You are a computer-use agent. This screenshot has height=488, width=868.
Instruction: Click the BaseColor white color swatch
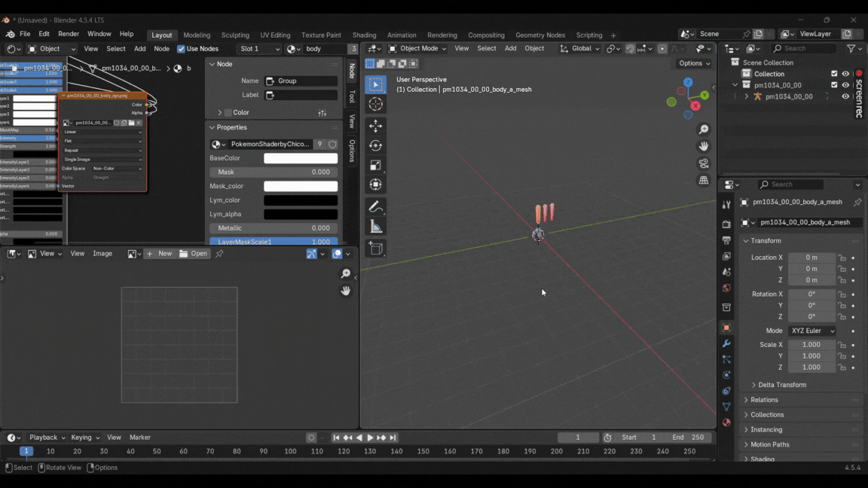[301, 158]
